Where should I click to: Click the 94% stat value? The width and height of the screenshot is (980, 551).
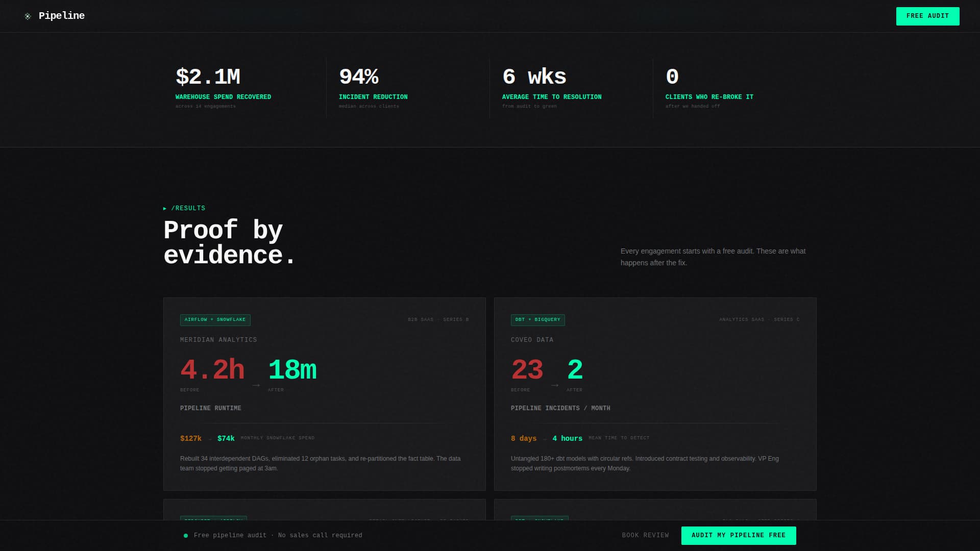coord(358,77)
